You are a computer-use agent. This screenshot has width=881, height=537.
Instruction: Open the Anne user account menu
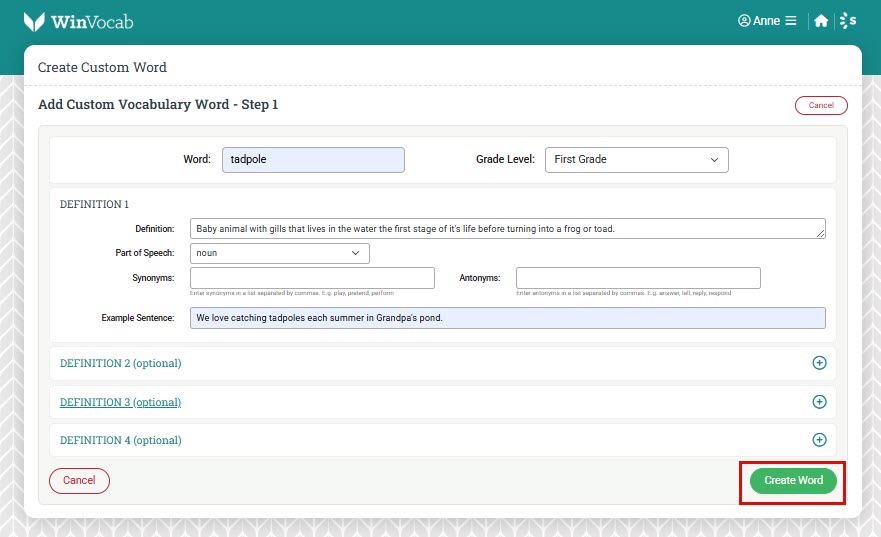759,21
